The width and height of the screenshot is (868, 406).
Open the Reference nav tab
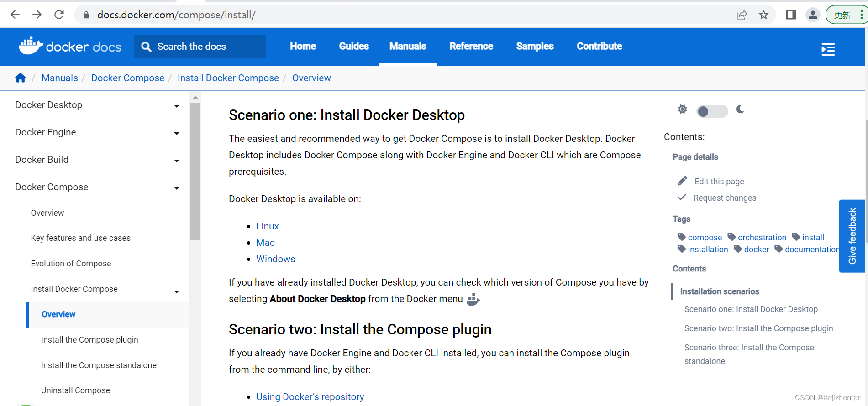[471, 46]
